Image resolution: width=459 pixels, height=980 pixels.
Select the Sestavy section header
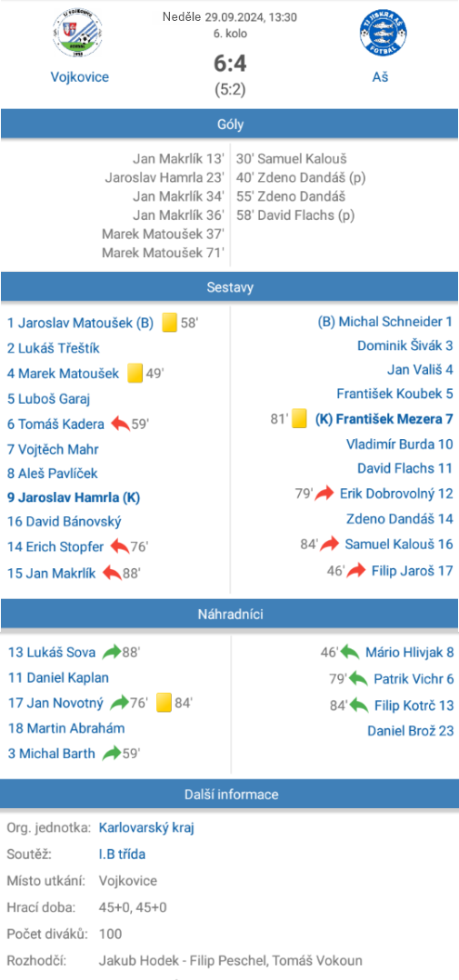(x=229, y=287)
